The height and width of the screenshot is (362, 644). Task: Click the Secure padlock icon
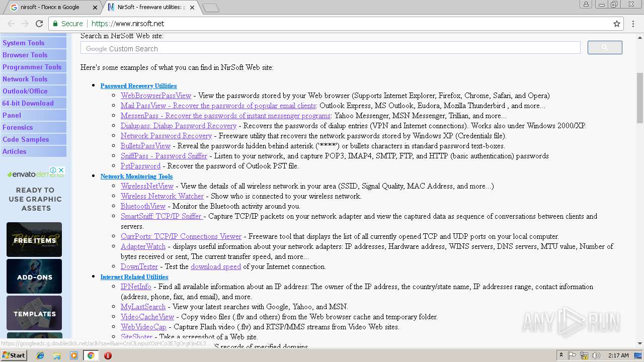click(55, 24)
